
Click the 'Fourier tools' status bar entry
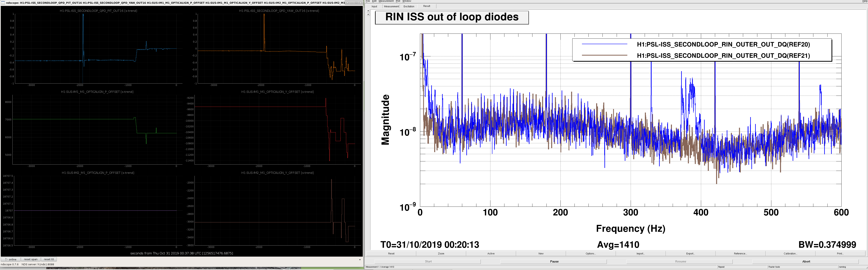[774, 267]
